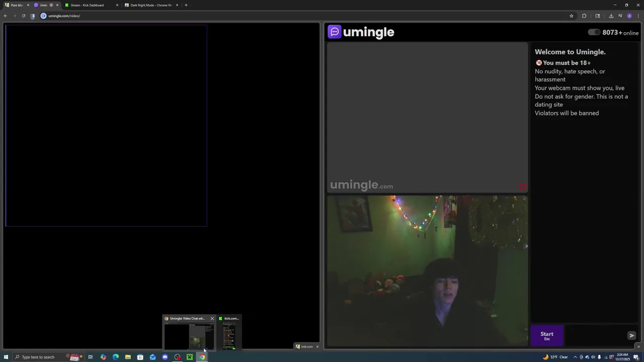Open Task View from the taskbar
This screenshot has width=644, height=362.
pos(91,357)
